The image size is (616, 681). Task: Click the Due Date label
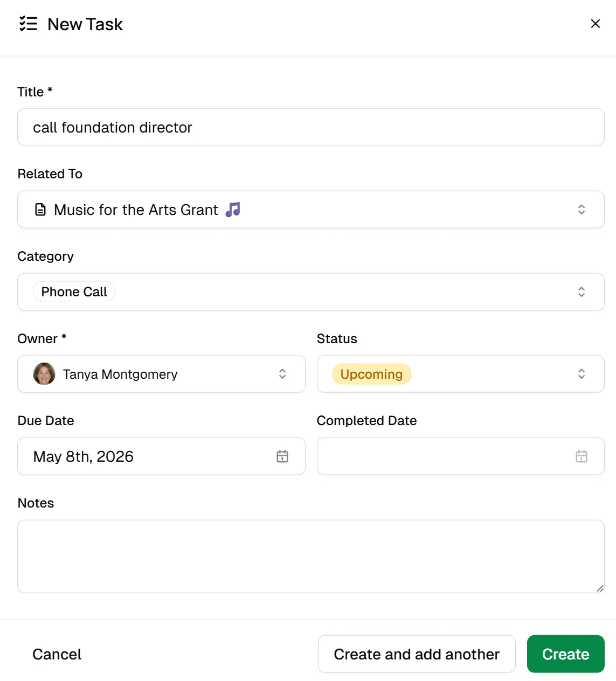coord(46,421)
